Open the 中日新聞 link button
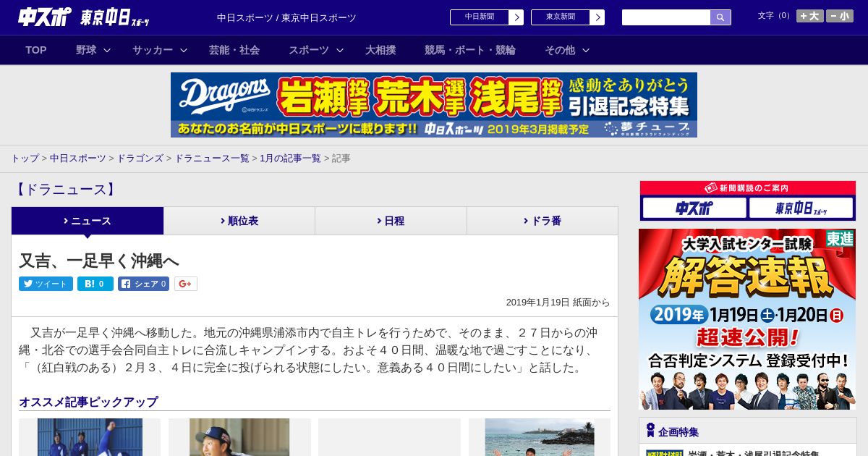This screenshot has height=456, width=868. tap(486, 17)
